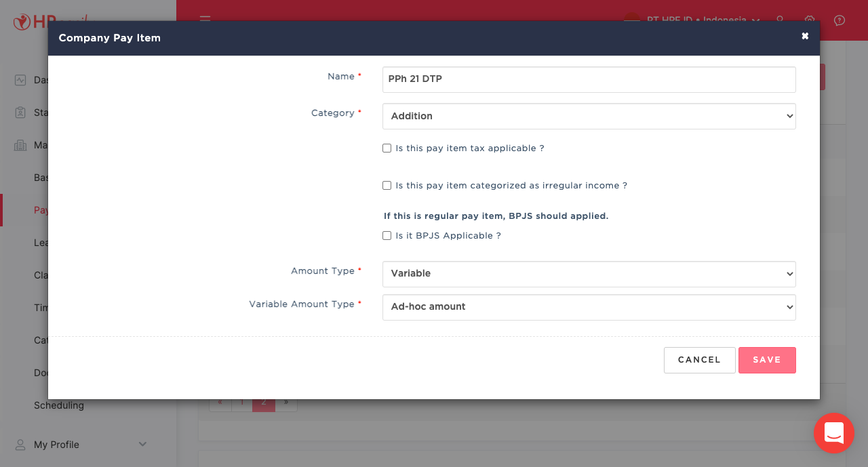Click the hamburger menu icon in the header
This screenshot has width=868, height=467.
click(x=205, y=18)
